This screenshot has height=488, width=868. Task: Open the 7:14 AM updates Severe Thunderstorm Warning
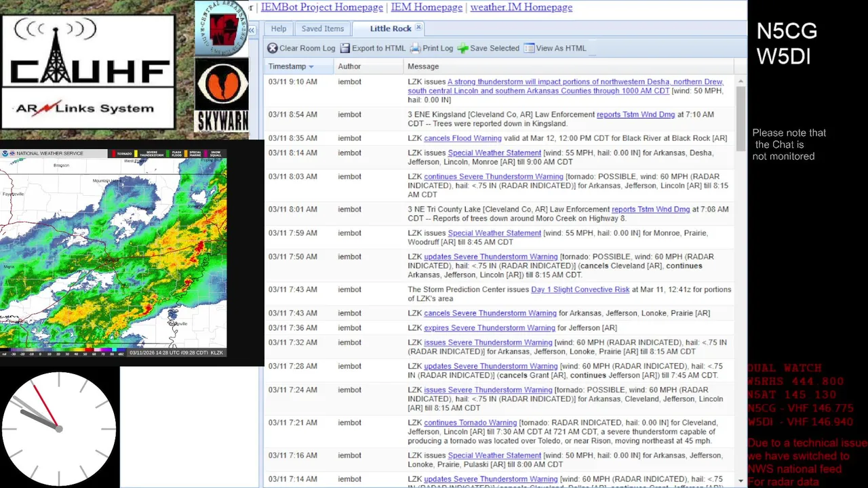pyautogui.click(x=491, y=479)
